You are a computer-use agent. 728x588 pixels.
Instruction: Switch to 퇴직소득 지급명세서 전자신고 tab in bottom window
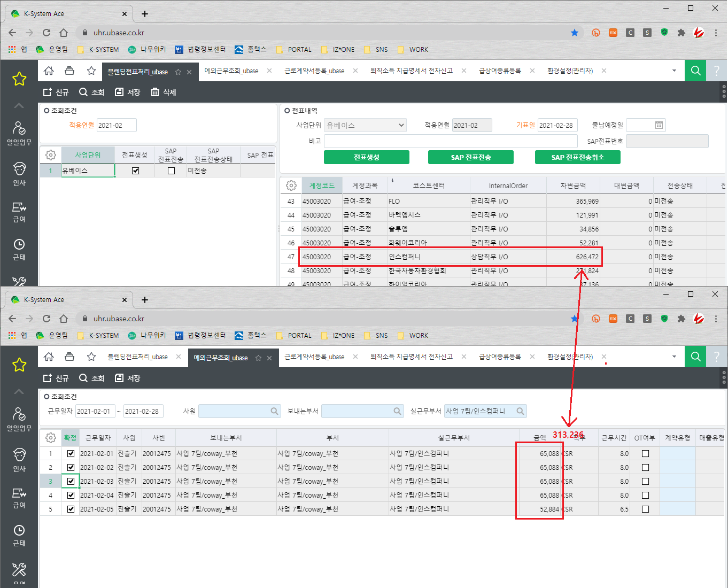[412, 357]
